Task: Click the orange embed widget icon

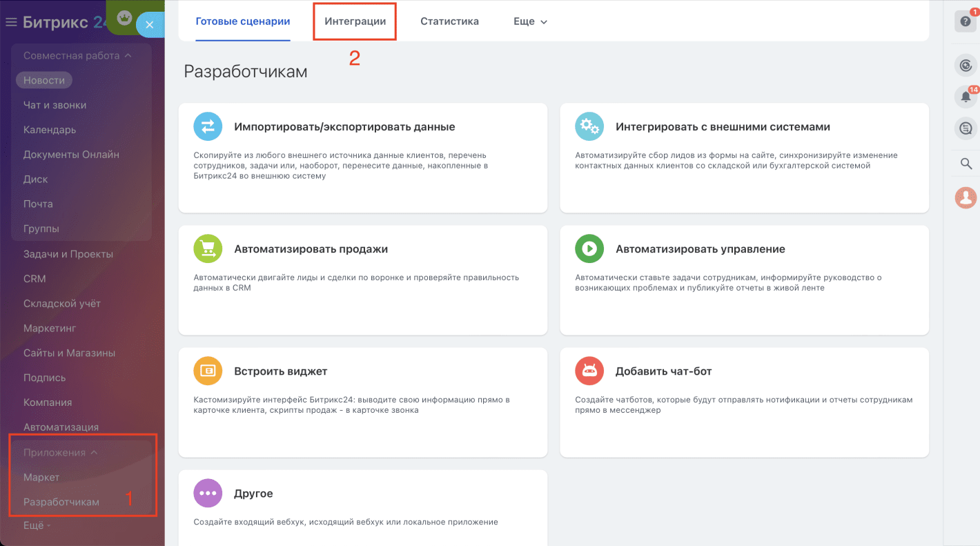Action: [x=208, y=371]
